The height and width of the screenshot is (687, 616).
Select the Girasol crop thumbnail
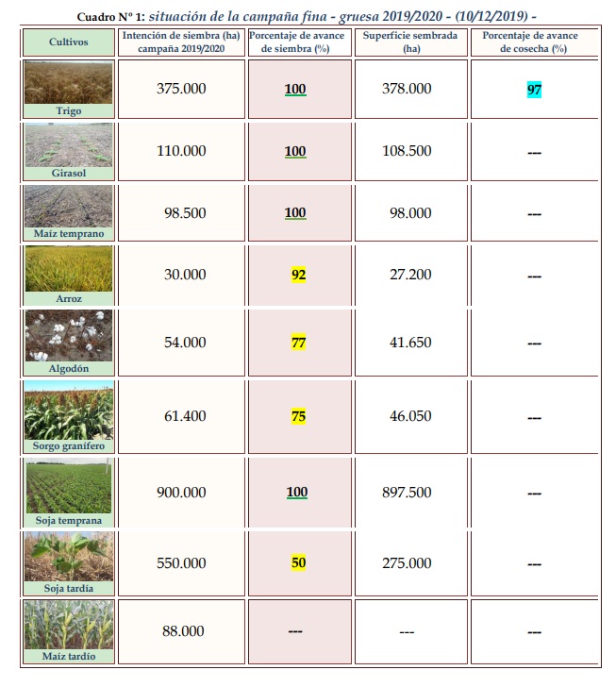pos(67,144)
